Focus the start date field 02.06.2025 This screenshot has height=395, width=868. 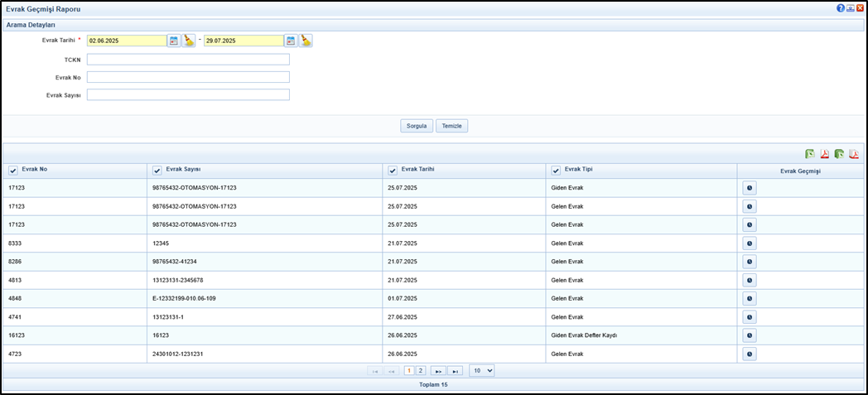pyautogui.click(x=127, y=41)
